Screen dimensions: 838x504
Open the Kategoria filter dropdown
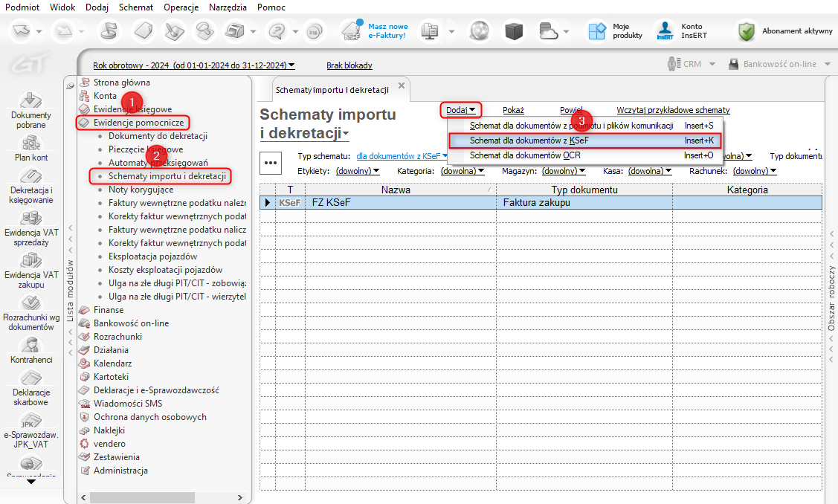point(462,171)
